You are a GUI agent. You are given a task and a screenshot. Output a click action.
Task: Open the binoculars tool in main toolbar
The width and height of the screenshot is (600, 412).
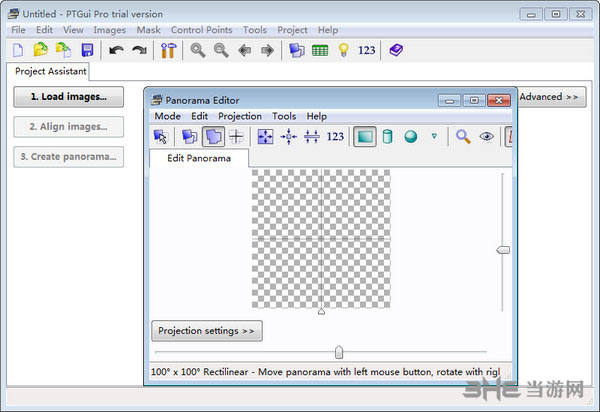[x=168, y=50]
